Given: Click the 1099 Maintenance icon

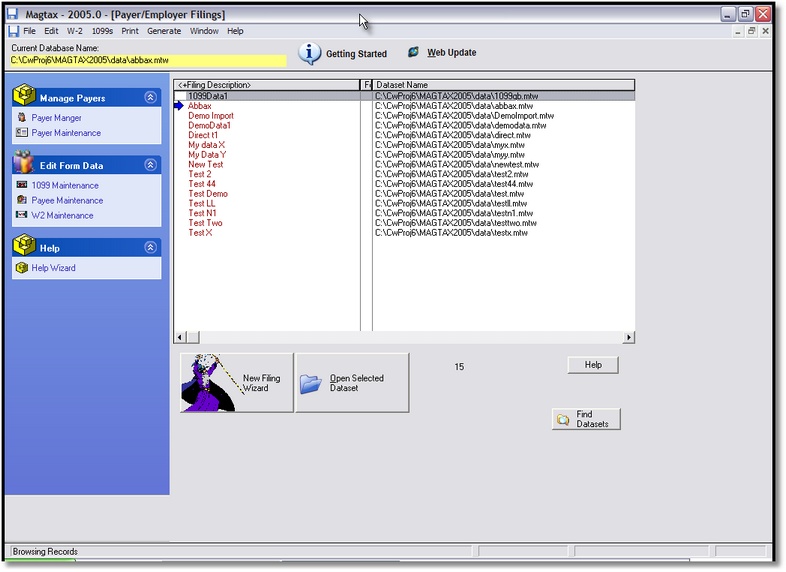Looking at the screenshot, I should coord(22,184).
